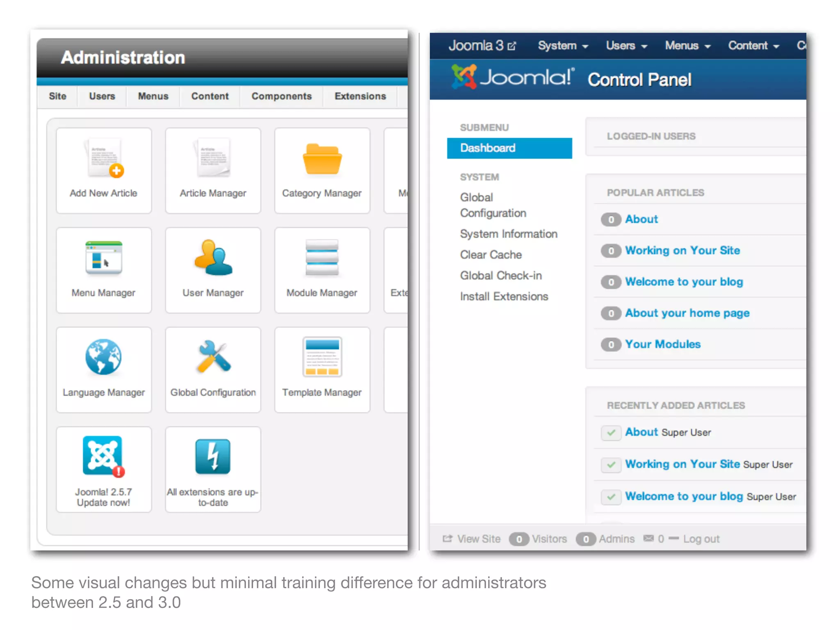
Task: Click the View Site footer link
Action: [x=479, y=539]
